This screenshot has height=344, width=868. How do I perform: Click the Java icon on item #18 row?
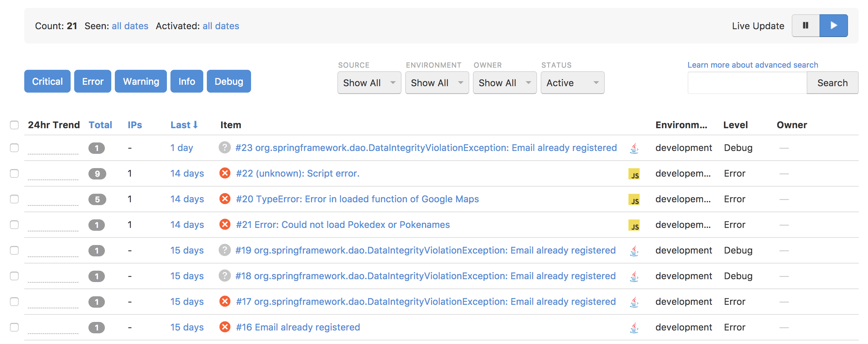point(634,276)
